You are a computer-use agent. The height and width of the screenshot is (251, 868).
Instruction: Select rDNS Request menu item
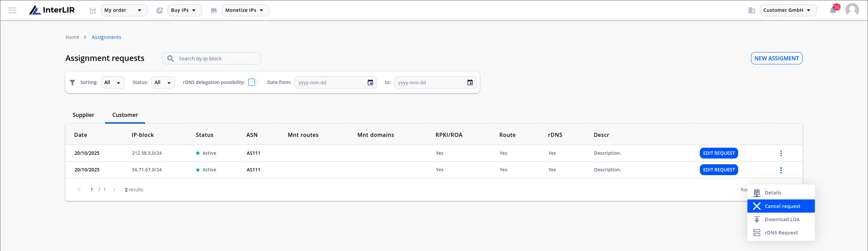pos(781,233)
